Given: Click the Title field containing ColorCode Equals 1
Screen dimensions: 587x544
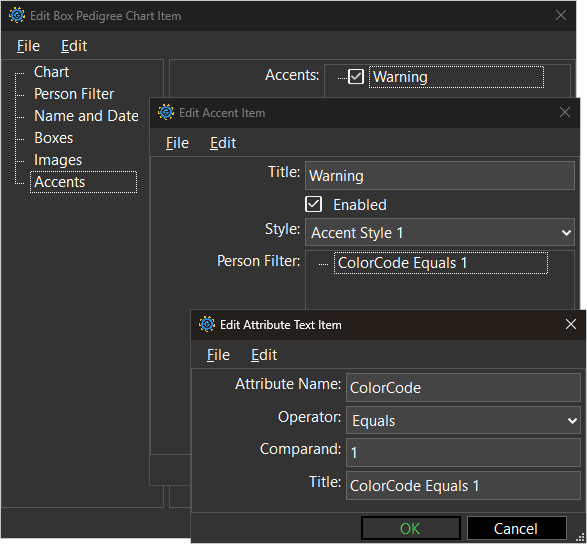Looking at the screenshot, I should (x=463, y=486).
